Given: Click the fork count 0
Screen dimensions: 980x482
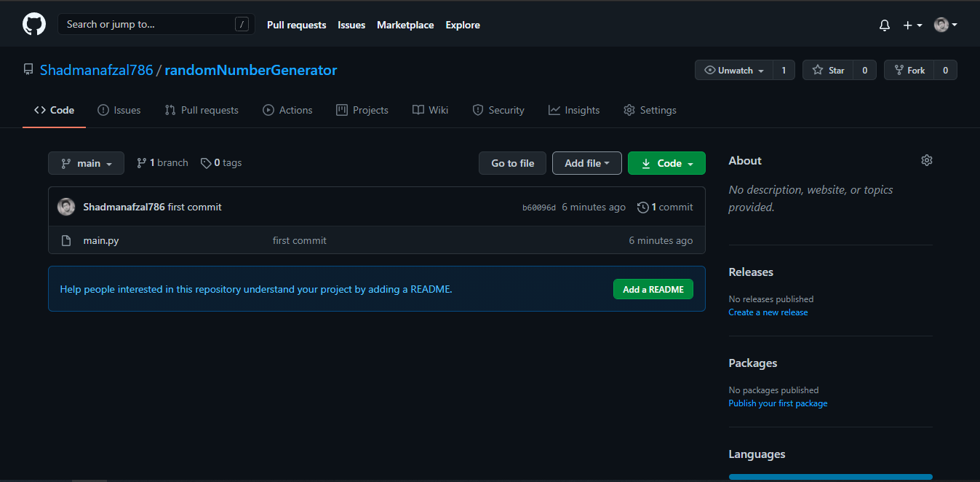Looking at the screenshot, I should tap(946, 70).
